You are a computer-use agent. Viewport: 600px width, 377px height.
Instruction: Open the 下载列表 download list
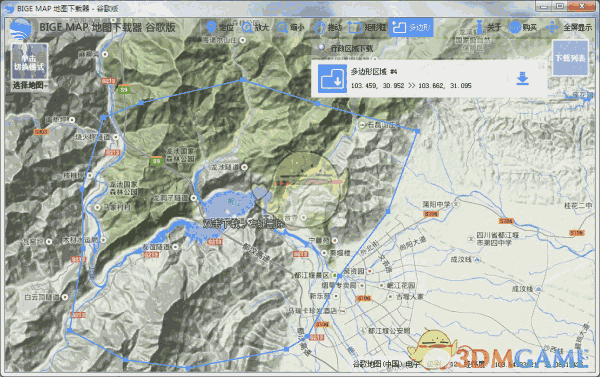(570, 58)
